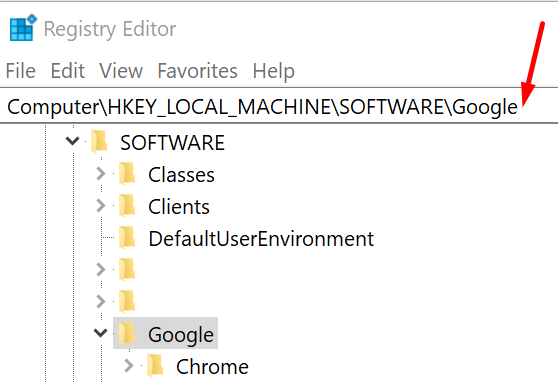558x382 pixels.
Task: Click the Registry Editor app icon
Action: 23,28
